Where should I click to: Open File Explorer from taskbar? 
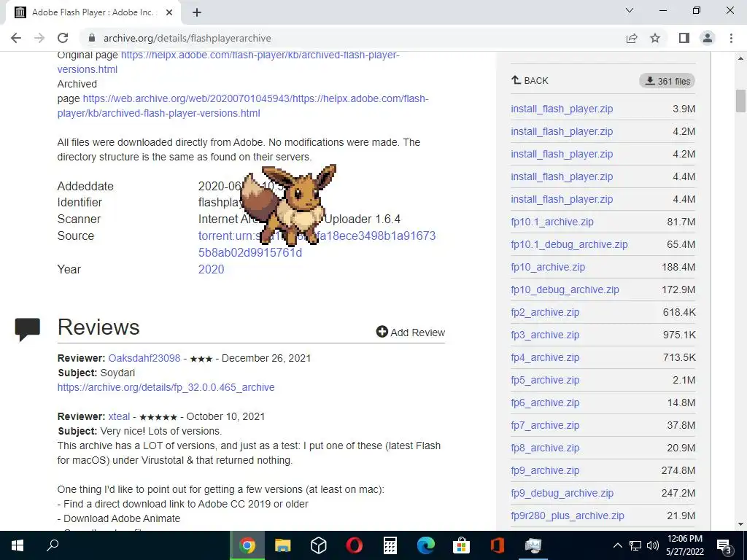[282, 545]
